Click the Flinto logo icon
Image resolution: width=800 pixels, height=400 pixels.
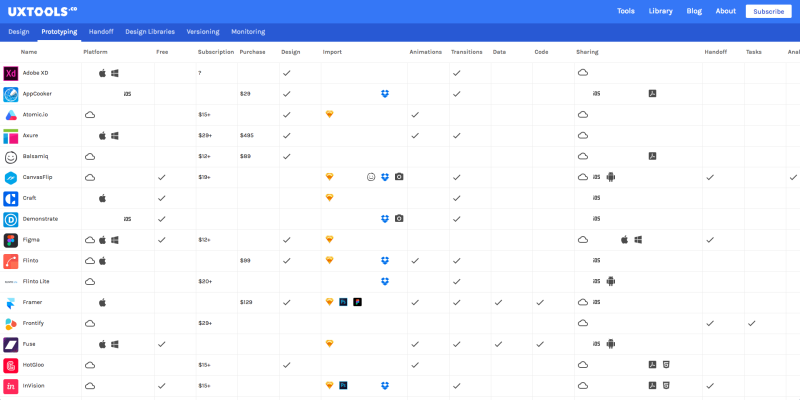coord(11,261)
